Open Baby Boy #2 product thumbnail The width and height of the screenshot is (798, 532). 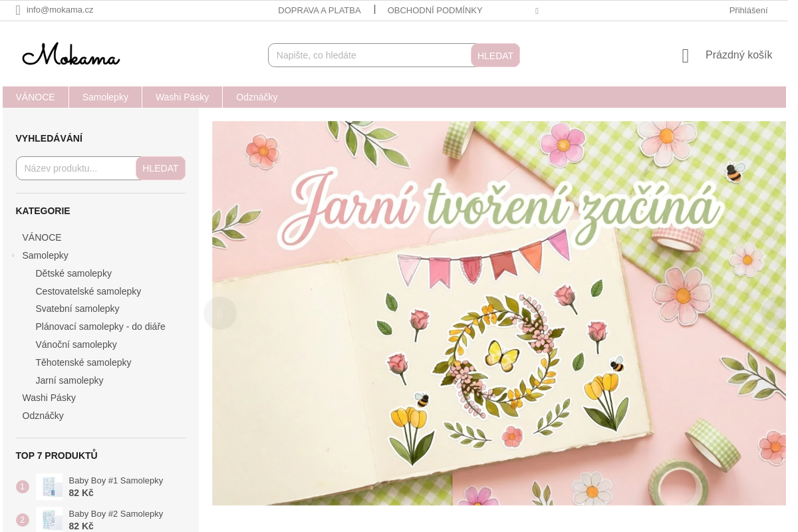click(49, 519)
